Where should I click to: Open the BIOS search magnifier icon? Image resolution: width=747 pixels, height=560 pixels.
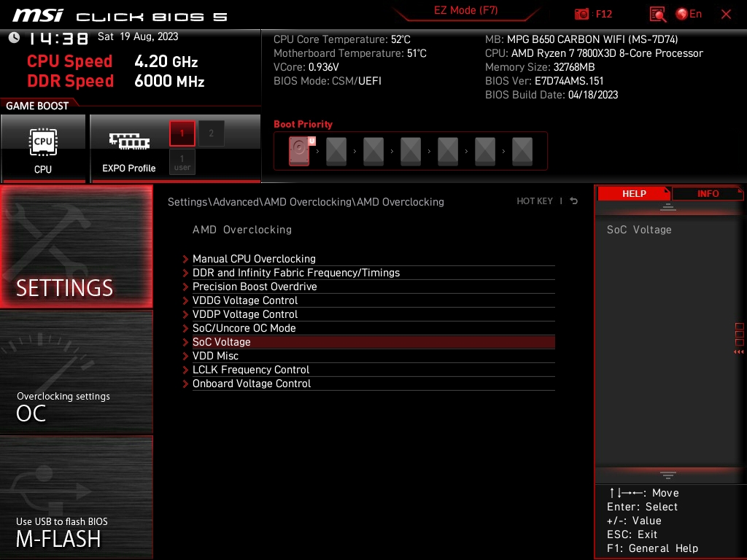click(658, 15)
